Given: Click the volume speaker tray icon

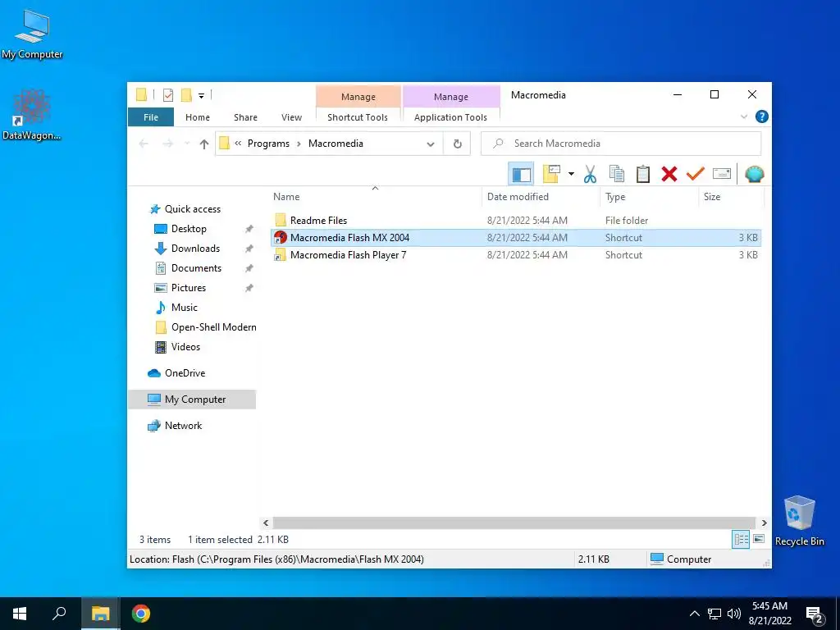Looking at the screenshot, I should click(x=734, y=614).
